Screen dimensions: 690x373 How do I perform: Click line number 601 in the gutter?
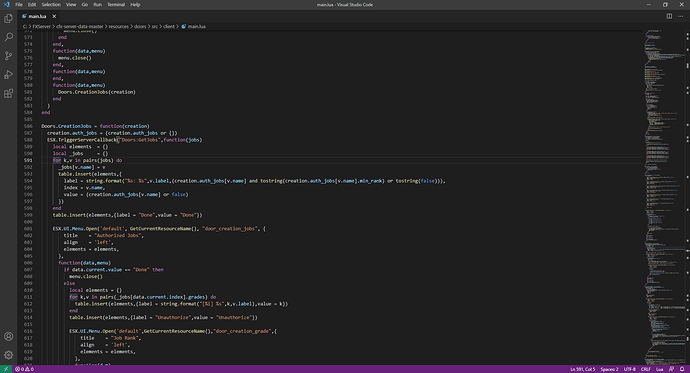28,229
